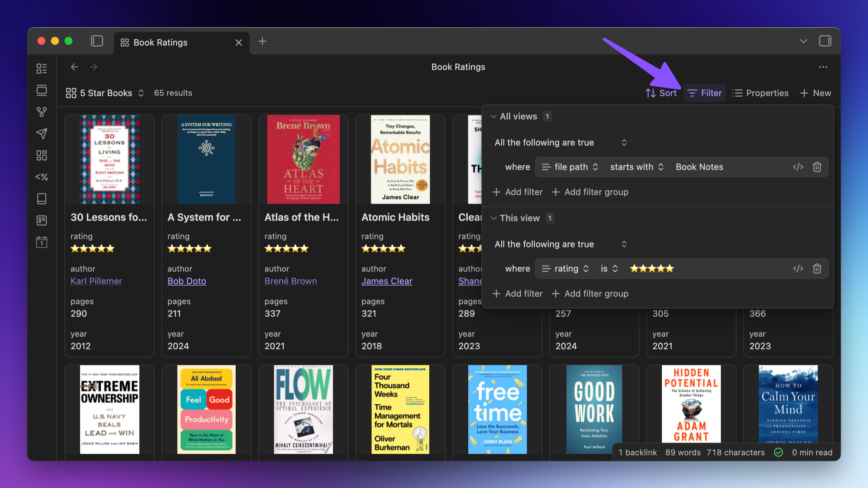The height and width of the screenshot is (488, 868).
Task: Navigate forward with the right arrow
Action: pyautogui.click(x=94, y=67)
